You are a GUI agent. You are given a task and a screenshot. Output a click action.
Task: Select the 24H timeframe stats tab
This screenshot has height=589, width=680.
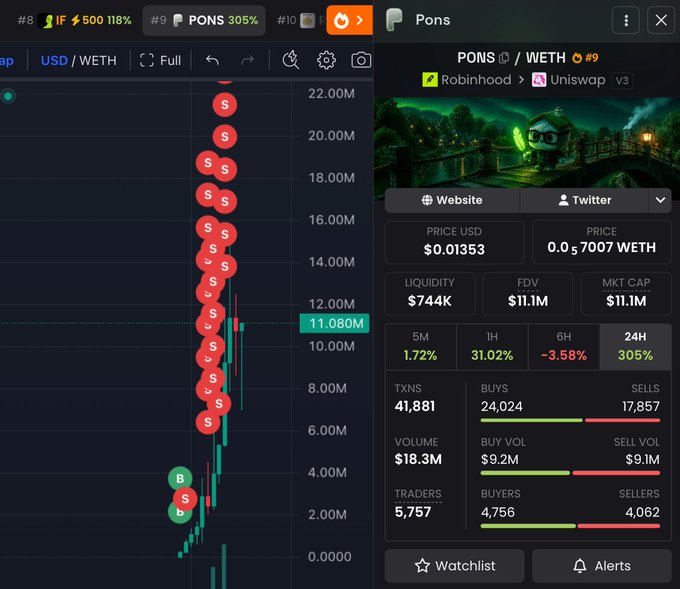point(635,347)
